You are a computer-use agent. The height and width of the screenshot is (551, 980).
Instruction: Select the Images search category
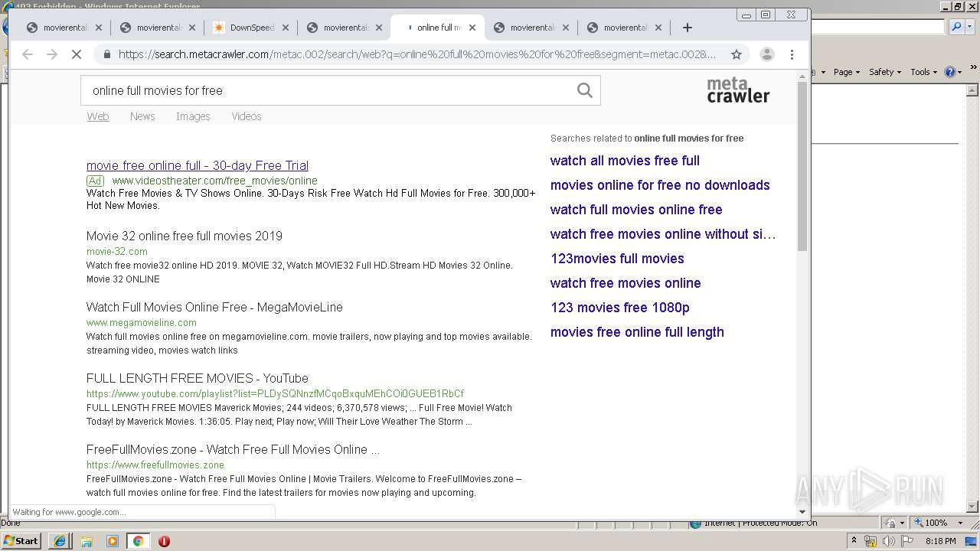pos(193,116)
